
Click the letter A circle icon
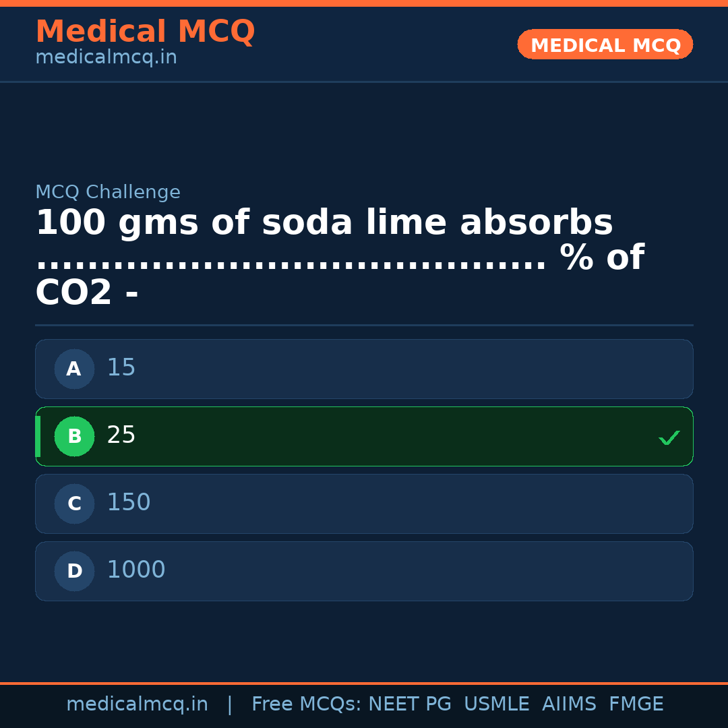[x=74, y=369]
